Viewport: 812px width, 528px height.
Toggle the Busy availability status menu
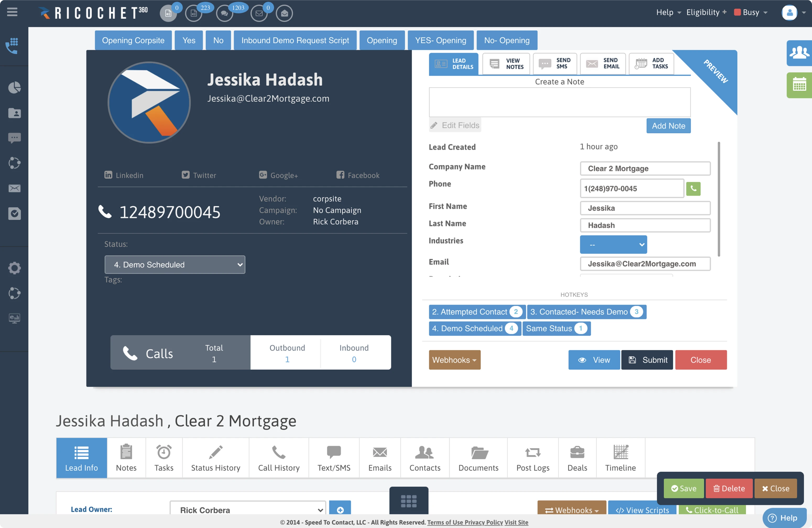(x=751, y=13)
